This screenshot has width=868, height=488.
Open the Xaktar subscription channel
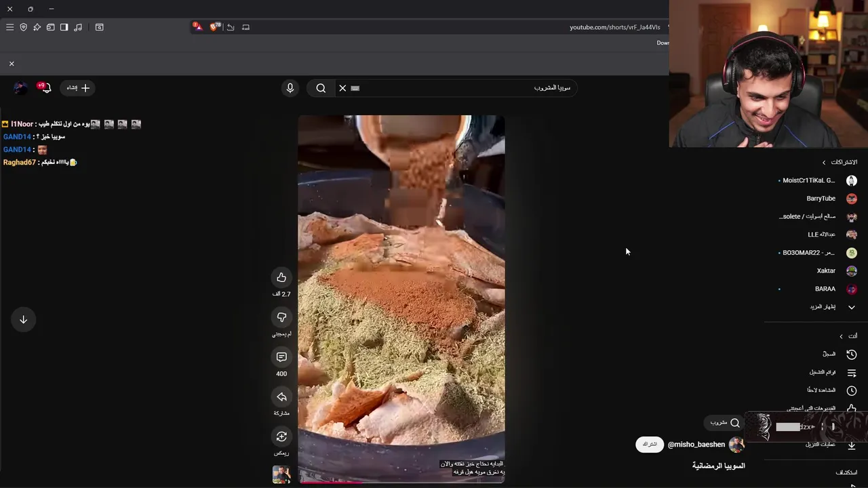pos(836,270)
